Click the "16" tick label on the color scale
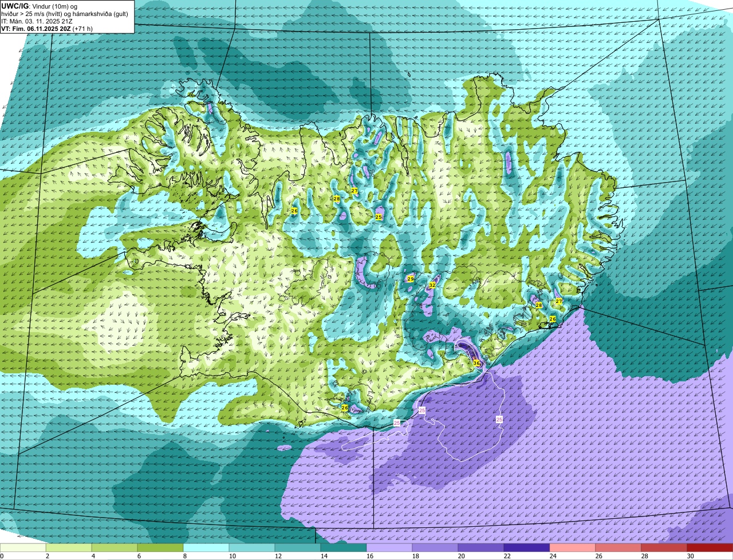This screenshot has width=733, height=560. tap(370, 556)
